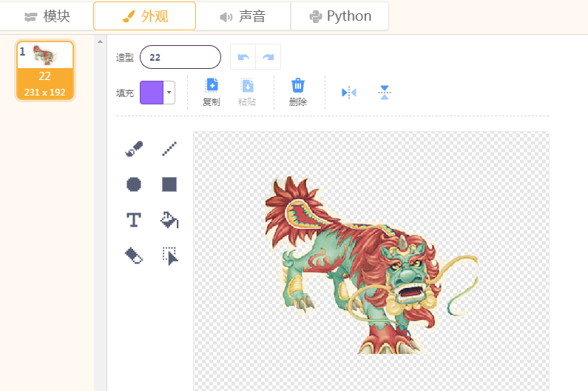
Task: Edit the costume name field 22
Action: (x=180, y=57)
